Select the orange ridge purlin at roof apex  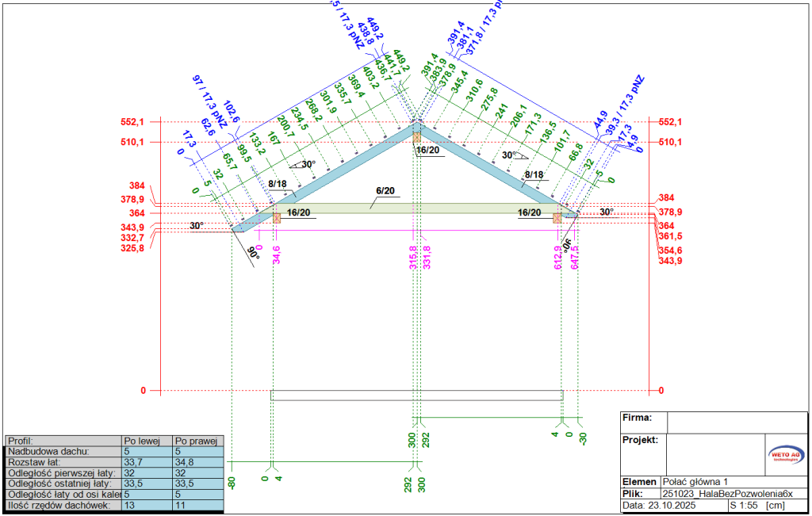point(417,137)
